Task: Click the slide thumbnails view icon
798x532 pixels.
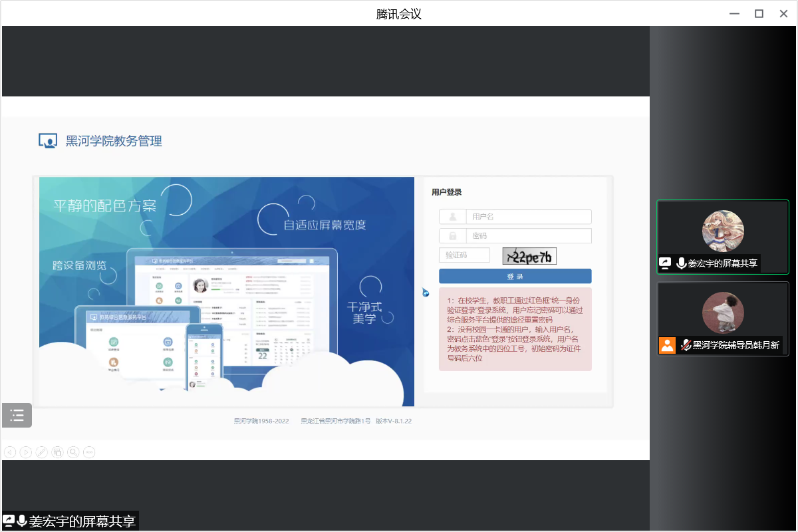Action: tap(57, 452)
